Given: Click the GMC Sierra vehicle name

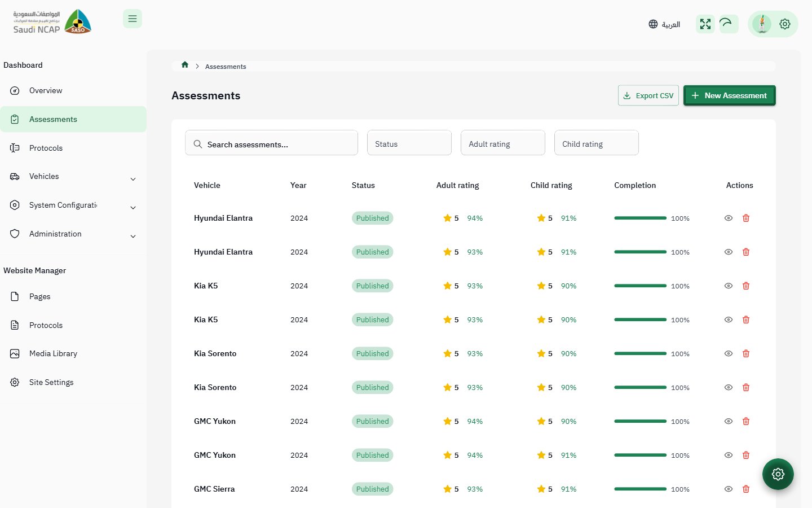Looking at the screenshot, I should 214,489.
